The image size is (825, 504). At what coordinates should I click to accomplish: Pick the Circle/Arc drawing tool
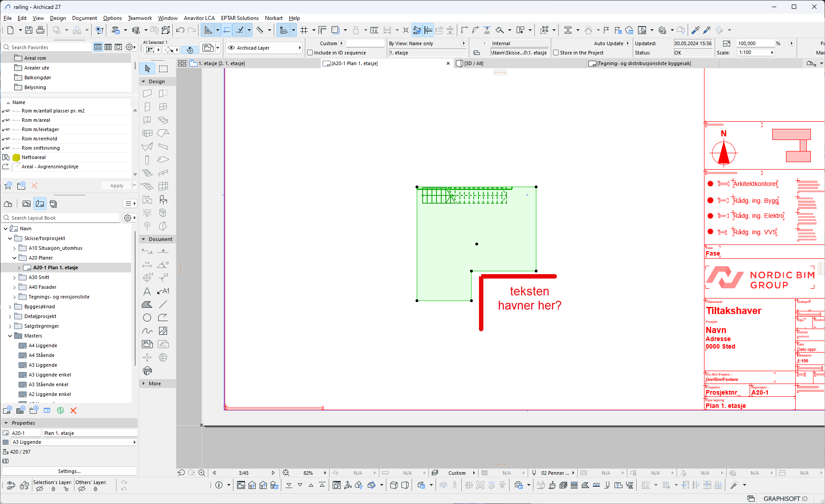coord(147,318)
